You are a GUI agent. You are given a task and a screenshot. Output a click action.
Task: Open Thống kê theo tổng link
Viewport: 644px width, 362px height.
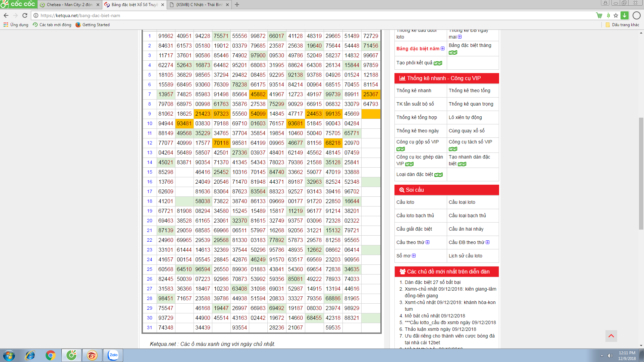tap(470, 90)
